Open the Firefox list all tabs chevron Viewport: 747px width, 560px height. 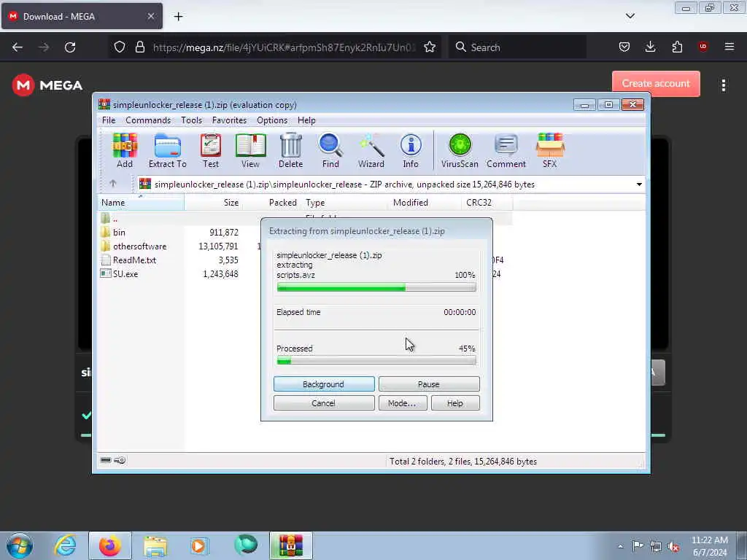click(x=630, y=16)
